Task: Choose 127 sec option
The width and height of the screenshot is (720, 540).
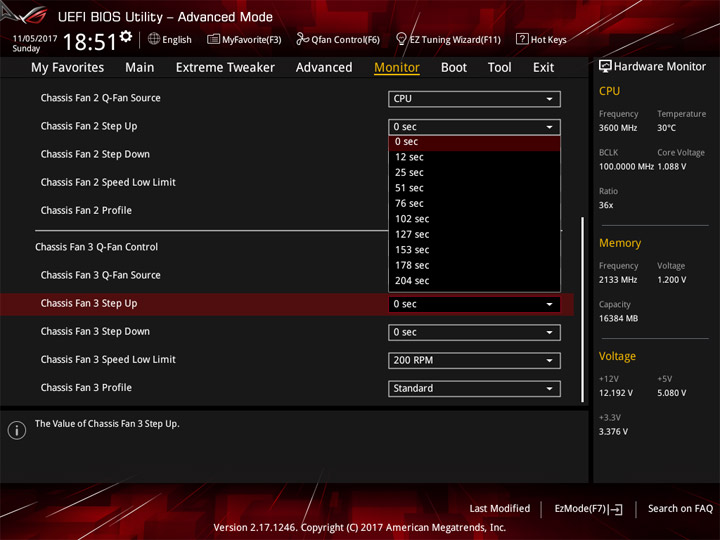Action: (x=474, y=234)
